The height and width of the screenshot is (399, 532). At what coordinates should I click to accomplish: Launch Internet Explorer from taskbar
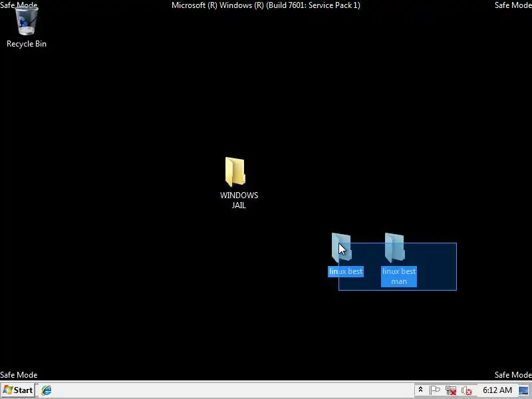pyautogui.click(x=47, y=390)
